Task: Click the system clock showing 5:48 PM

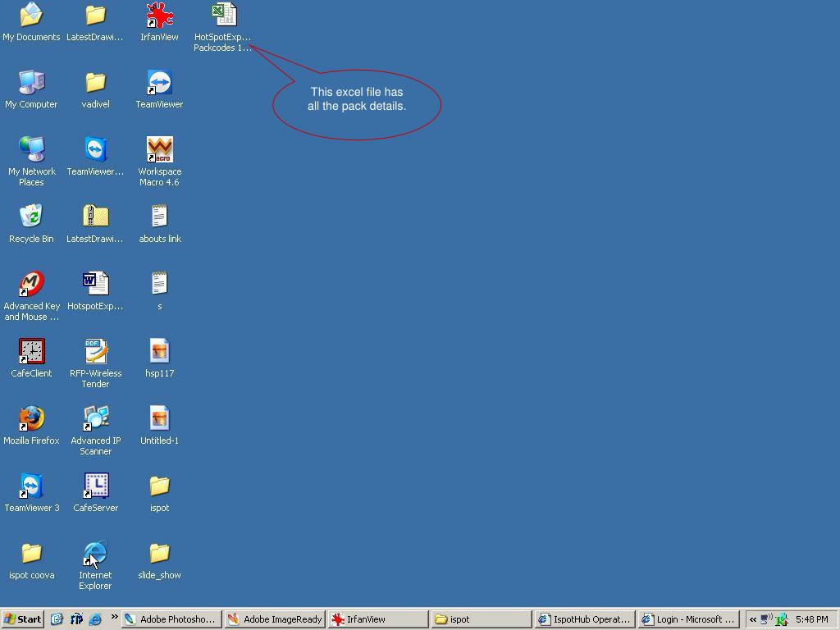Action: click(811, 619)
